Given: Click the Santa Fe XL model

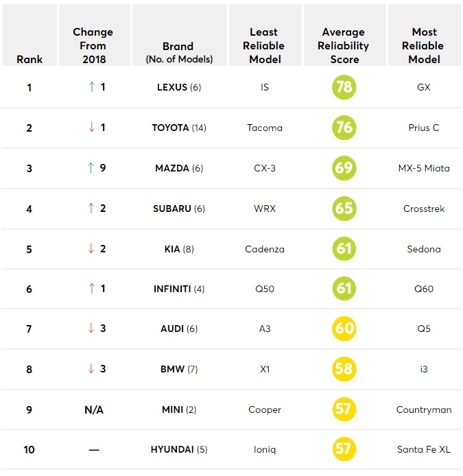Looking at the screenshot, I should tap(424, 450).
